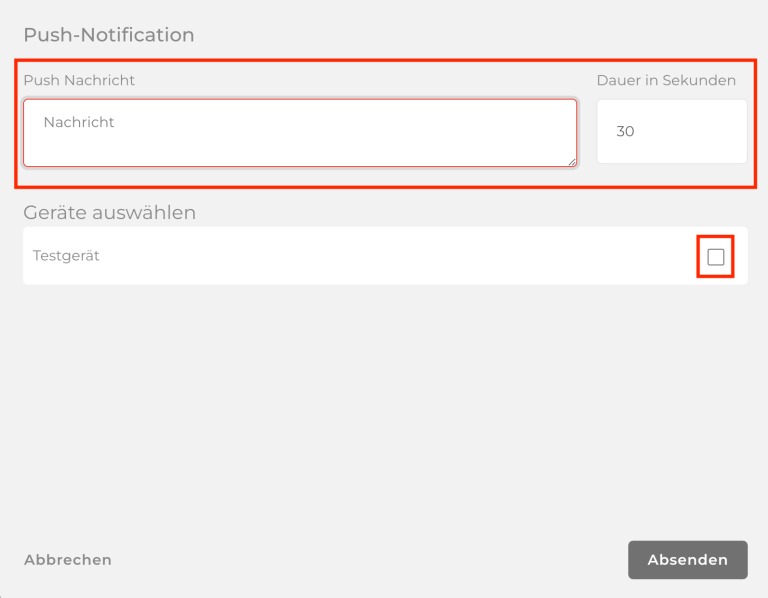Click the "Geräte auswählen" section heading
768x598 pixels.
point(110,212)
